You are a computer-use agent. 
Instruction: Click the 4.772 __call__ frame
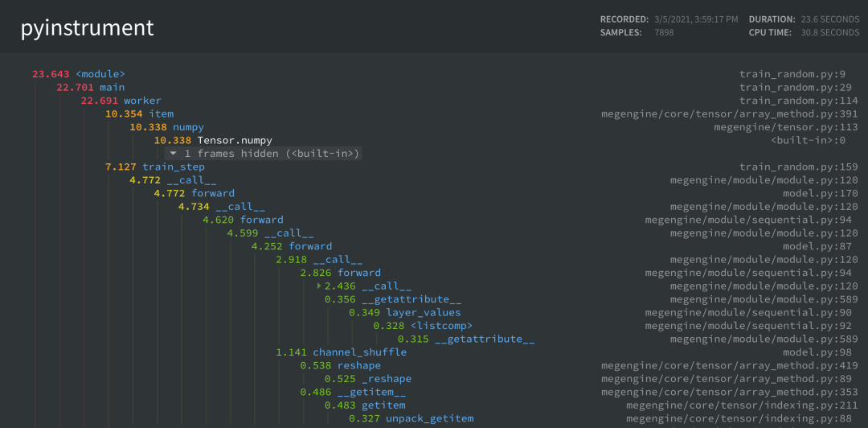click(x=173, y=180)
